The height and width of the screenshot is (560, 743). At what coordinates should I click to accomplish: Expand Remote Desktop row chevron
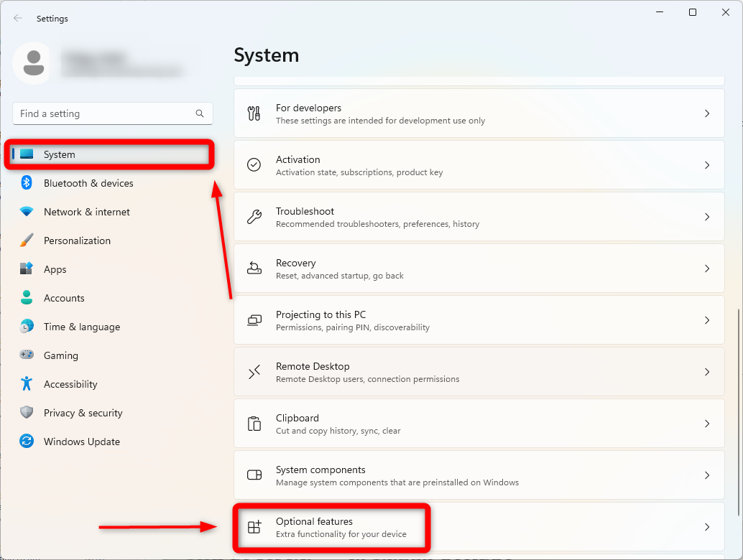pyautogui.click(x=706, y=372)
